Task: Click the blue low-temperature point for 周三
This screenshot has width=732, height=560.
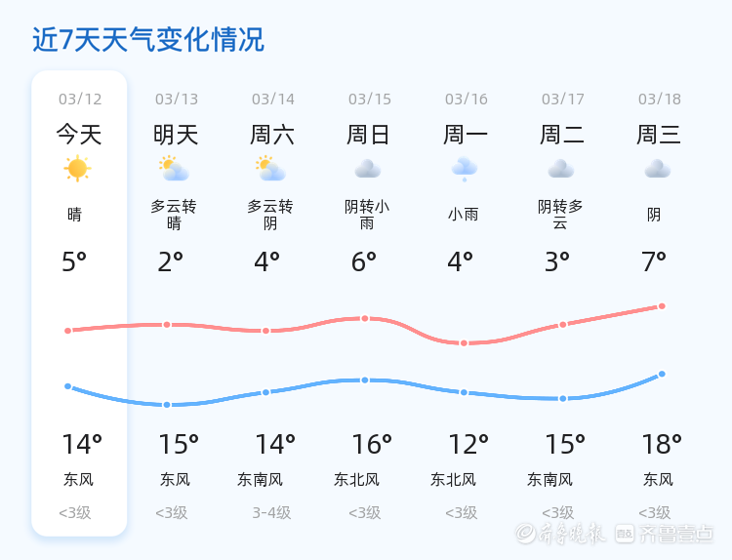Action: (x=662, y=374)
